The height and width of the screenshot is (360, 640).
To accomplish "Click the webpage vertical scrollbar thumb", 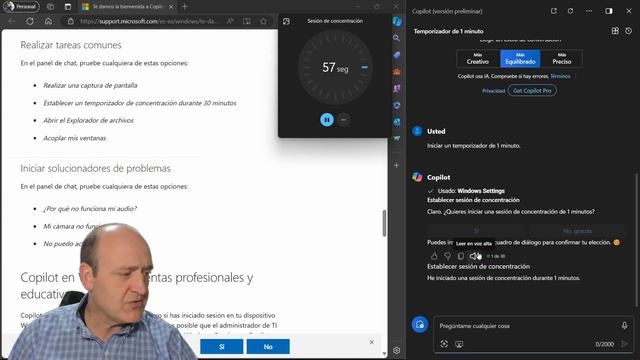I will (384, 223).
